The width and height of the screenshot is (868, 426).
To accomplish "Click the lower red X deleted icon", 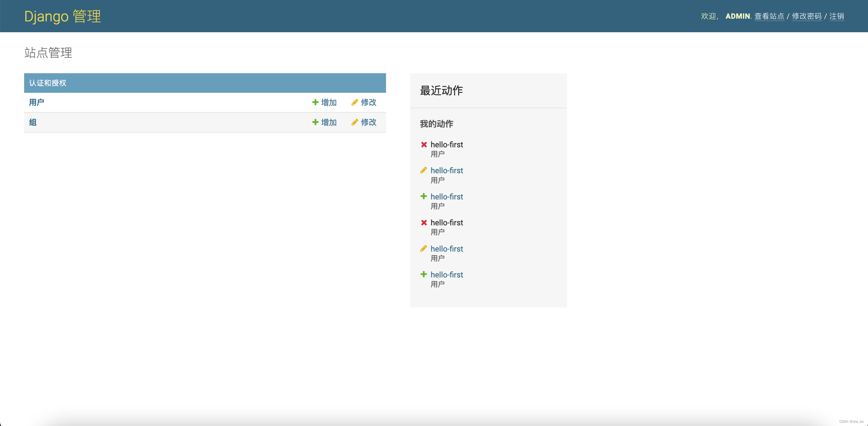I will coord(424,223).
